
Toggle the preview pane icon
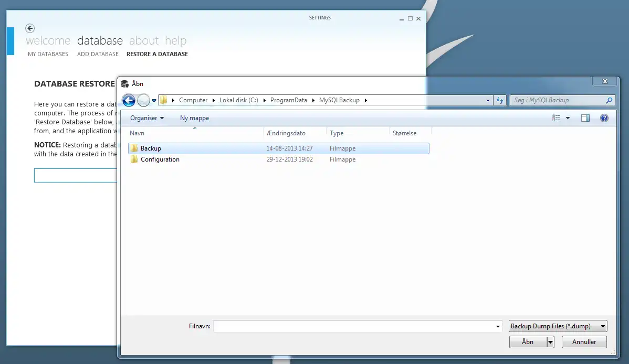coord(585,118)
